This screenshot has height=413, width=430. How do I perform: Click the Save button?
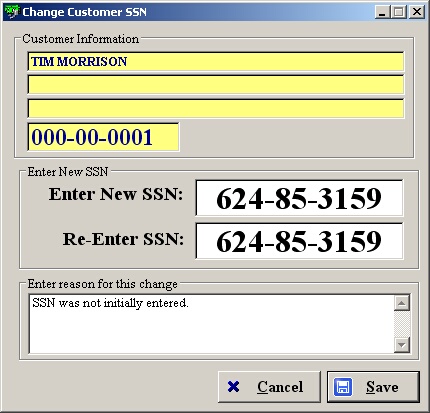pyautogui.click(x=373, y=387)
